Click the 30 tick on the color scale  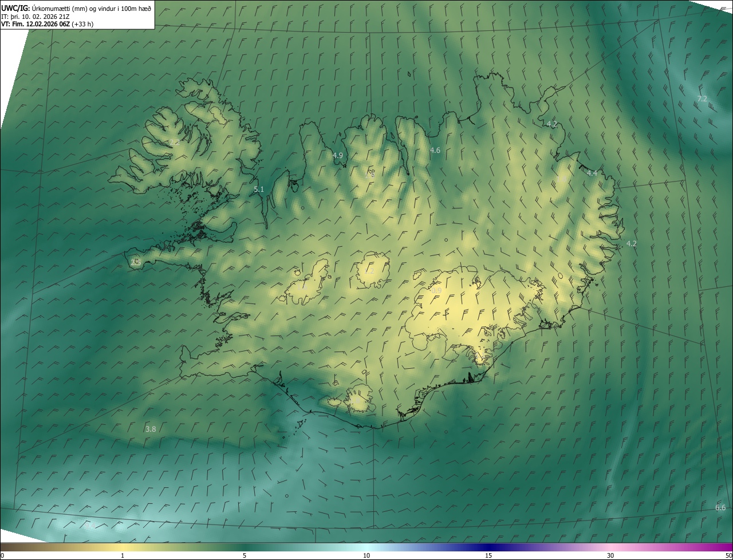[610, 555]
